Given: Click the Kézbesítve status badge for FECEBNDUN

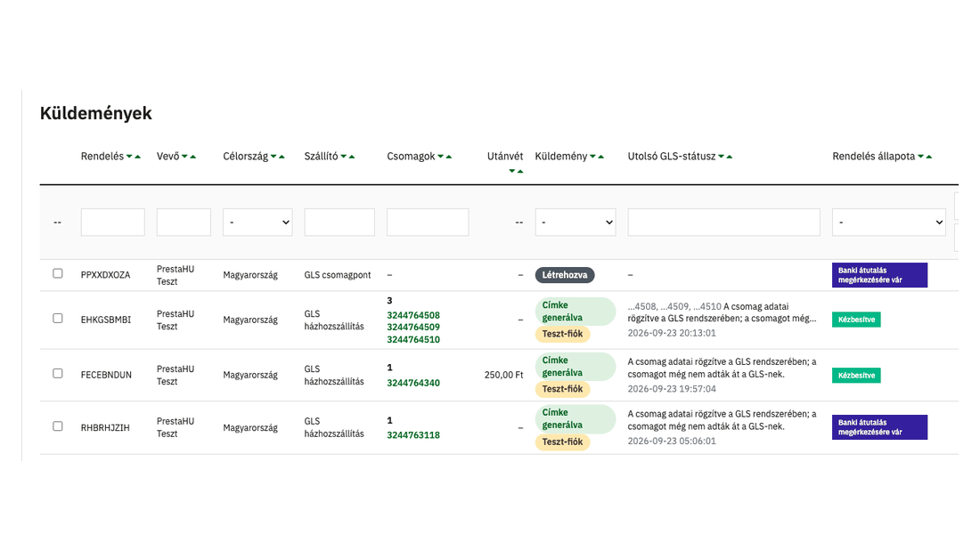Looking at the screenshot, I should tap(856, 376).
